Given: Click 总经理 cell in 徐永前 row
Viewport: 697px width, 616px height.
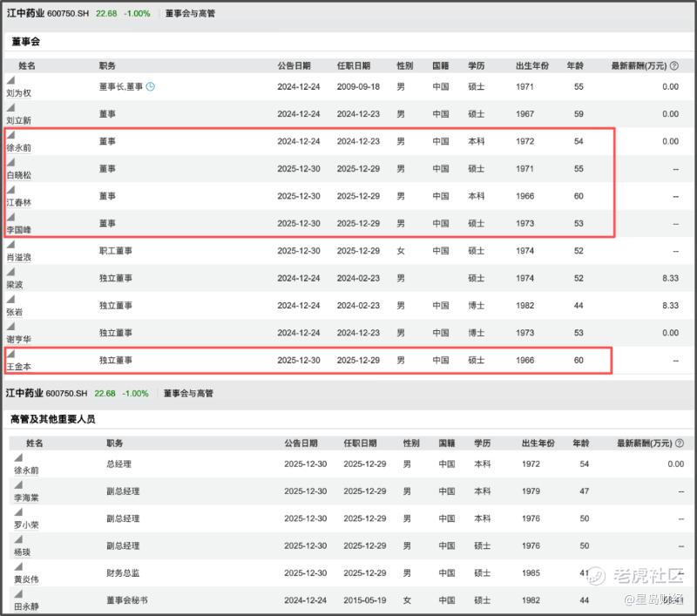Looking at the screenshot, I should pyautogui.click(x=118, y=464).
